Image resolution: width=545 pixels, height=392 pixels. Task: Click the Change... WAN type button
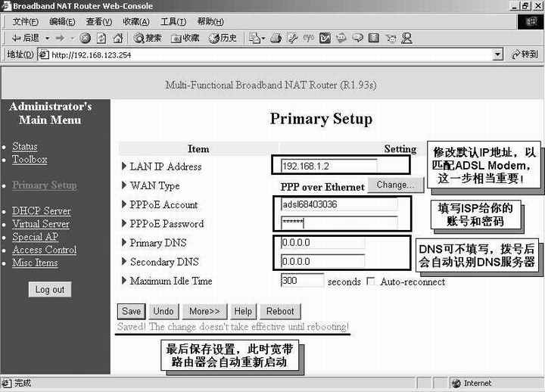point(396,185)
